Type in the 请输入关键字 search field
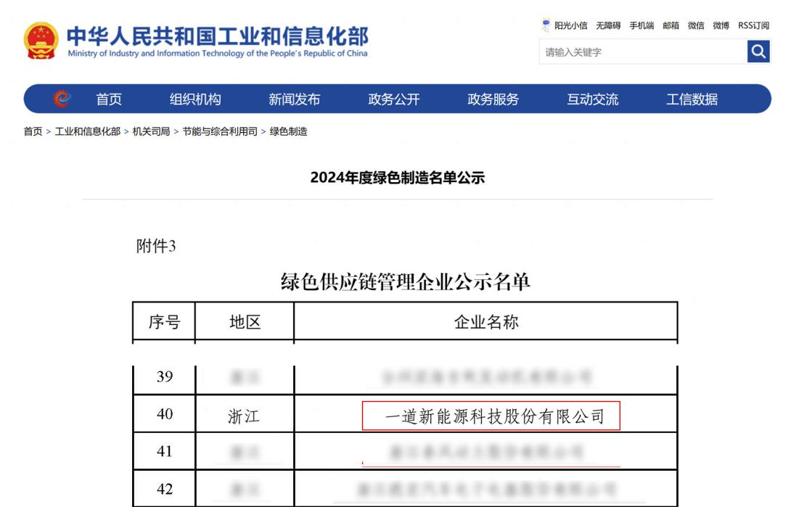Viewport: 812px width, 507px height. coord(642,52)
